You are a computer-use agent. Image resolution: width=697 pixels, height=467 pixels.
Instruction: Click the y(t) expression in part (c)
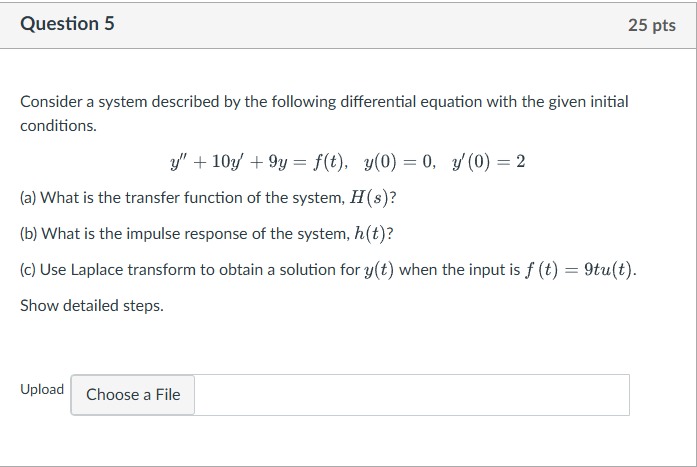point(379,270)
